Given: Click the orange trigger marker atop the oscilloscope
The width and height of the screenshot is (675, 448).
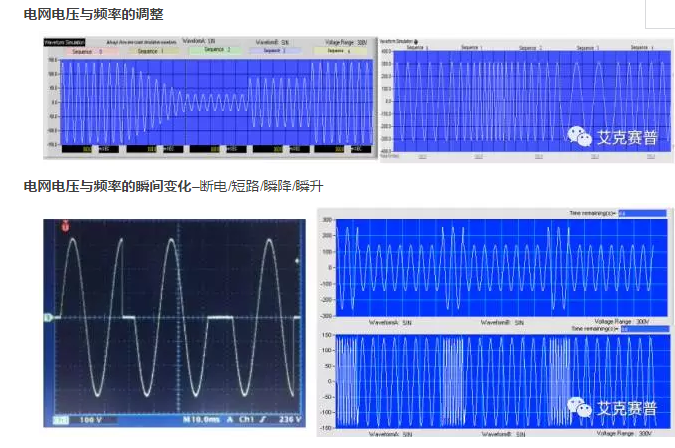Looking at the screenshot, I should (x=66, y=227).
